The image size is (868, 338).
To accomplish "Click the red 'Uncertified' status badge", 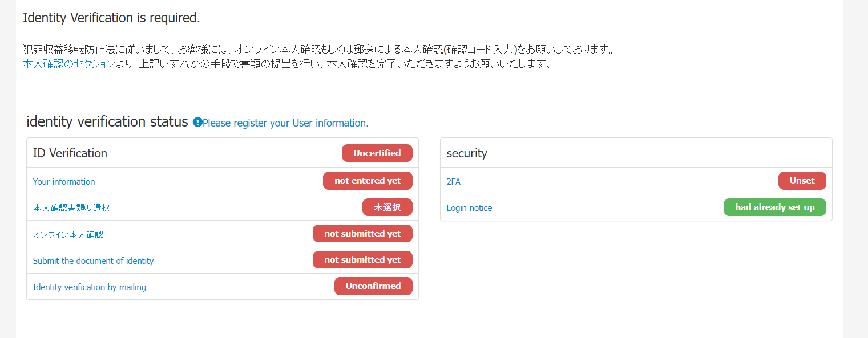I will (377, 153).
